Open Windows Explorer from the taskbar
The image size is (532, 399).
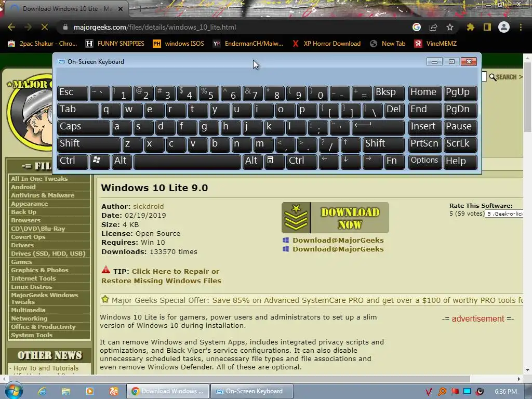pos(66,391)
